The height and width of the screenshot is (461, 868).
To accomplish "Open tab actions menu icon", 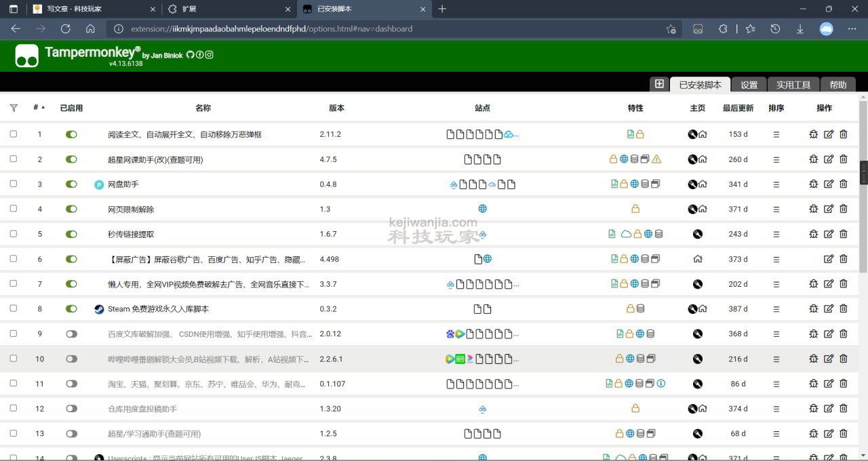I will click(x=14, y=9).
